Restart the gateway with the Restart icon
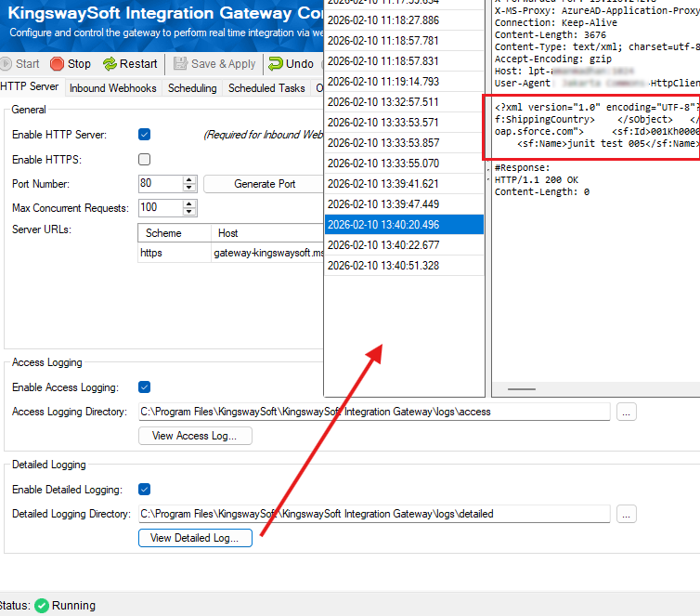 coord(110,64)
